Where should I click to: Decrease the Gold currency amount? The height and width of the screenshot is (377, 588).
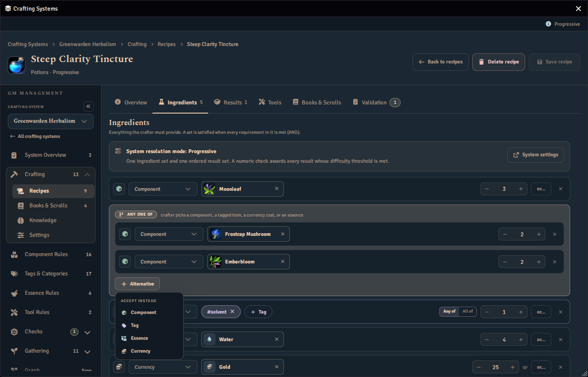(479, 367)
